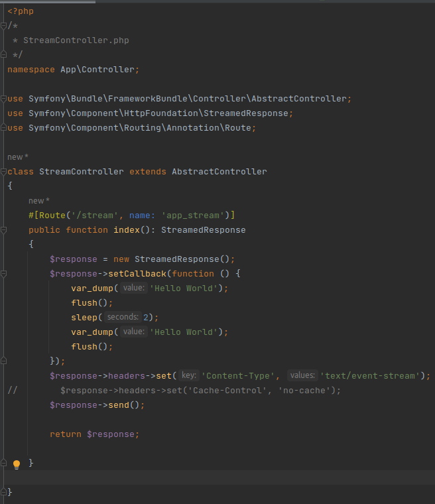Click fold marker on the use Route line
This screenshot has height=504, width=435.
pyautogui.click(x=3, y=127)
